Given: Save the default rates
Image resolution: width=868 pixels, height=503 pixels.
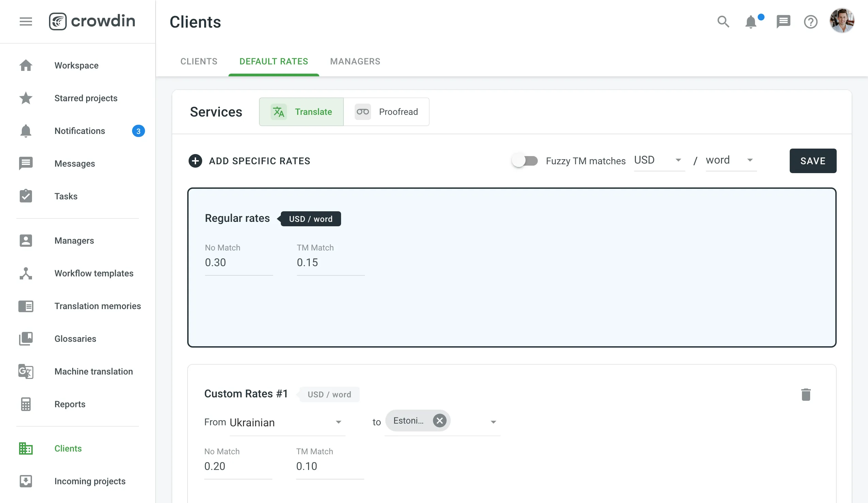Looking at the screenshot, I should pyautogui.click(x=813, y=161).
